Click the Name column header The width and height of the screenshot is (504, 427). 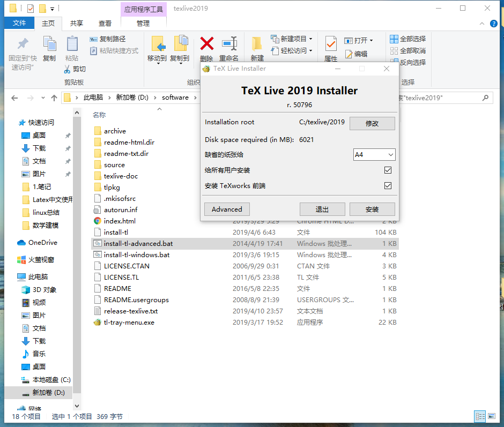pyautogui.click(x=99, y=115)
